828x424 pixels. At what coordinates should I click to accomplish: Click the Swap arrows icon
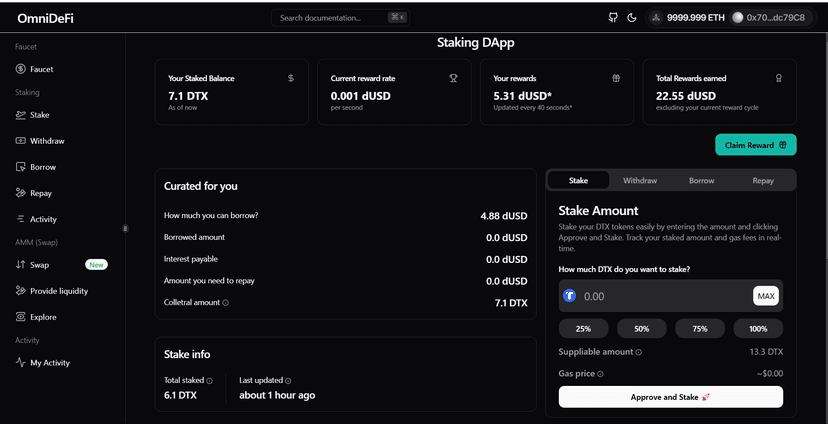pyautogui.click(x=21, y=265)
